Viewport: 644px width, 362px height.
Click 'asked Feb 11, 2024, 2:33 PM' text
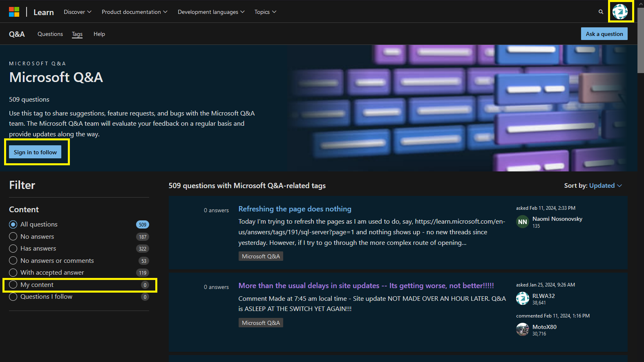coord(546,208)
